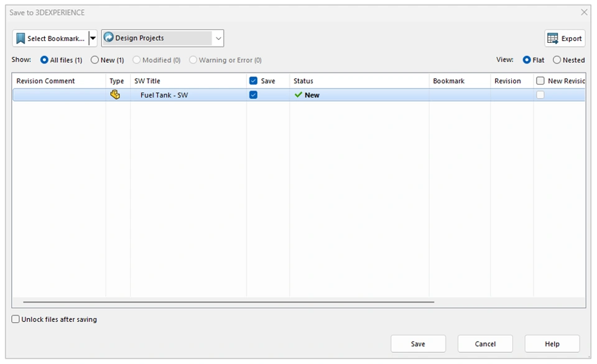Click the Cancel button
This screenshot has height=364, width=597.
tap(485, 344)
